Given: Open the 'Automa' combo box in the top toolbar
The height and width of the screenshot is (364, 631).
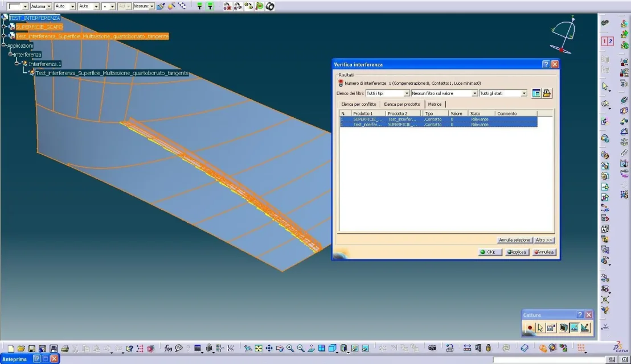Looking at the screenshot, I should [41, 6].
